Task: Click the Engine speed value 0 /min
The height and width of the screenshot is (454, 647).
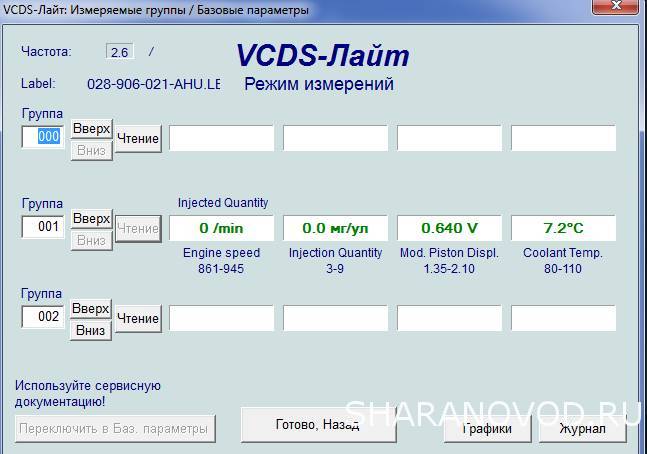Action: point(221,228)
